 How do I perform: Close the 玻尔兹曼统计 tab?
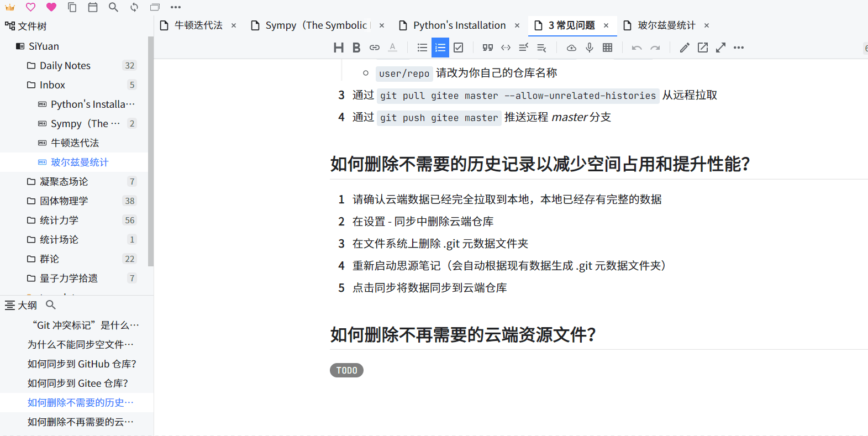707,25
